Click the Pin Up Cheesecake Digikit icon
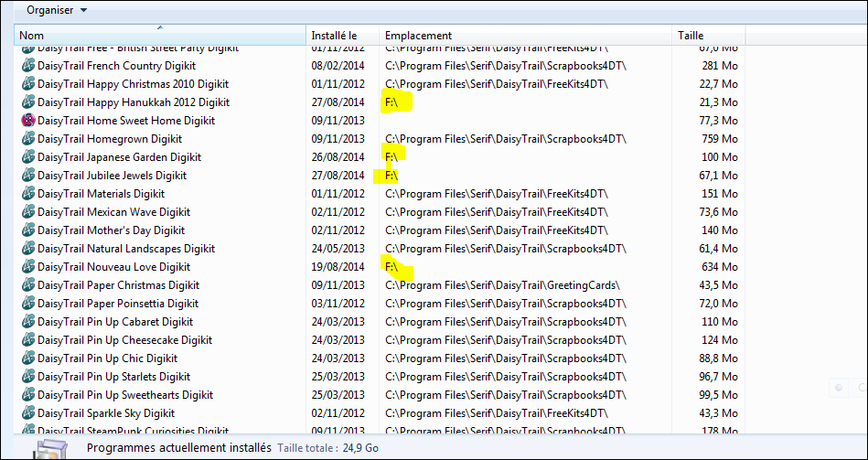Image resolution: width=868 pixels, height=460 pixels. pos(28,340)
